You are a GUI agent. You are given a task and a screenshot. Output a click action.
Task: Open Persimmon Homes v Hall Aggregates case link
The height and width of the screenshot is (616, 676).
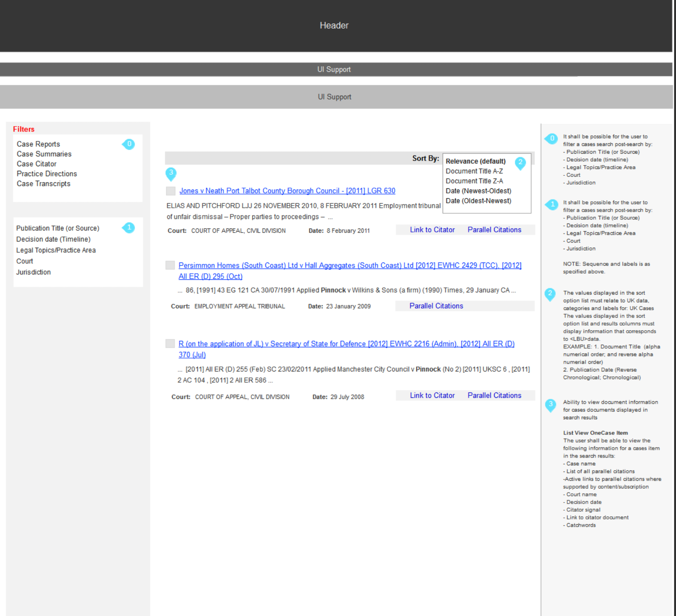click(x=350, y=271)
